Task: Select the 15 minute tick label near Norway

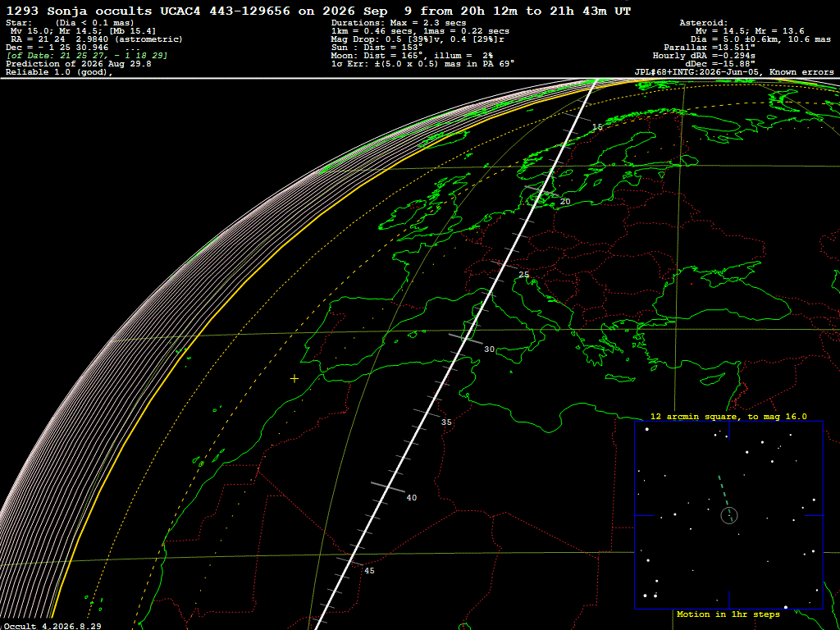Action: coord(597,127)
